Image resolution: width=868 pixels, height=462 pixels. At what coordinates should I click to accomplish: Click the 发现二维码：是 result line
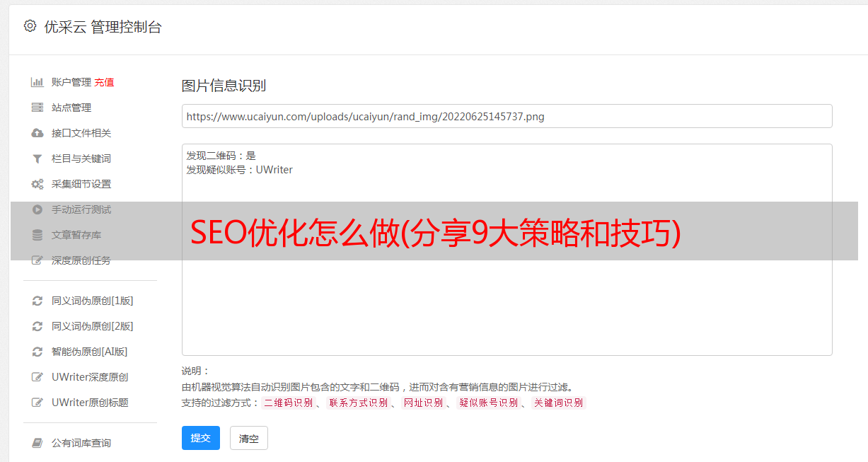[221, 156]
